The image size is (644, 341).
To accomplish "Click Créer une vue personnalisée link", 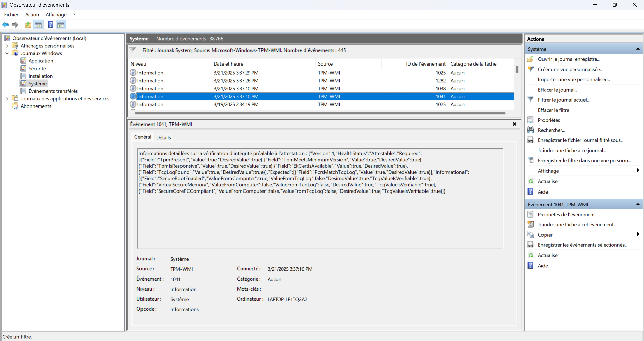I will click(570, 69).
